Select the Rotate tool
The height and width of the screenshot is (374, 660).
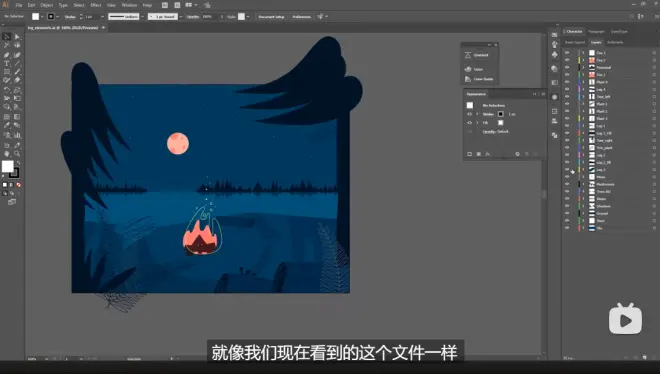7,90
